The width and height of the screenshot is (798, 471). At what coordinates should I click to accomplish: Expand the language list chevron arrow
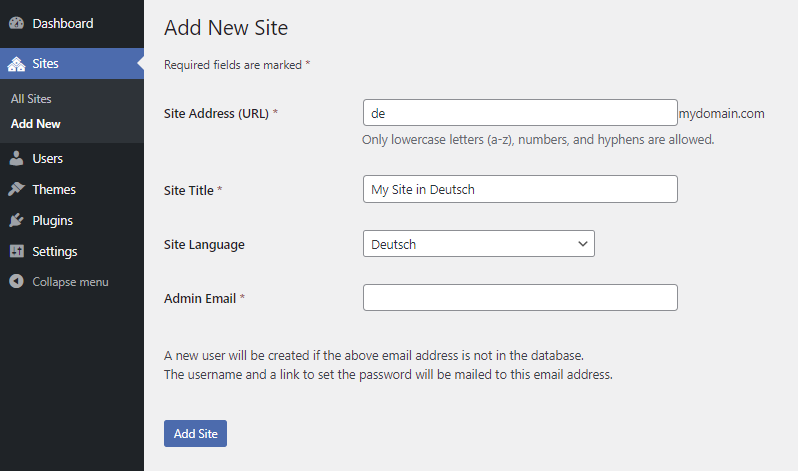pyautogui.click(x=583, y=244)
